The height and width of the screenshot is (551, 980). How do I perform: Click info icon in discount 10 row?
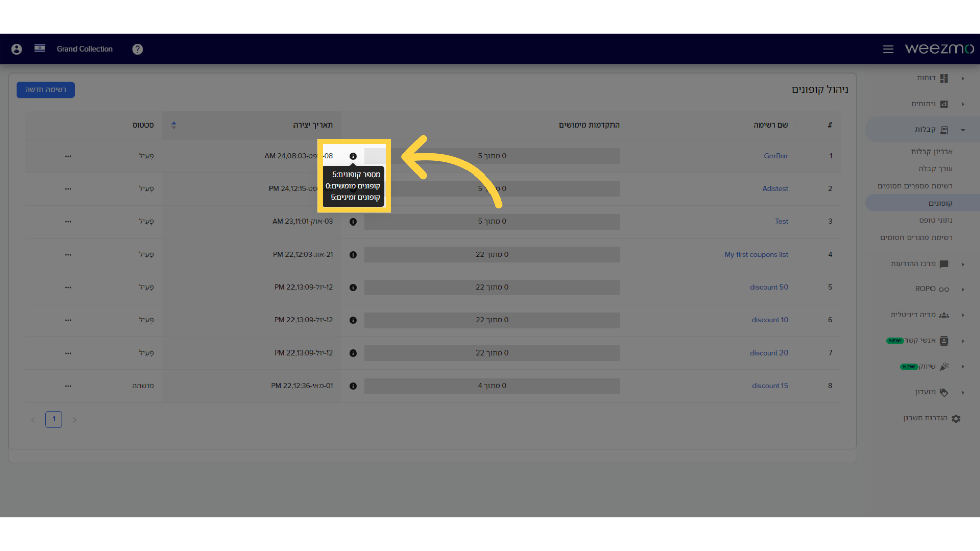353,320
